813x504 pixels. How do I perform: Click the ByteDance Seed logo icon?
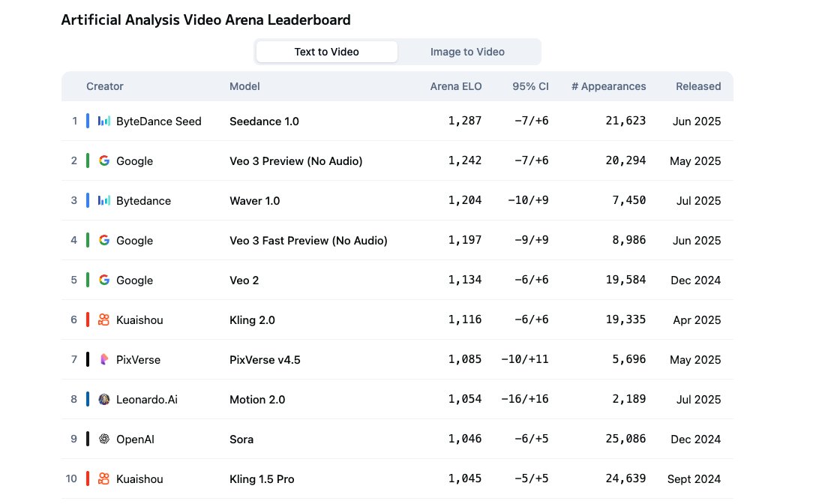point(104,121)
